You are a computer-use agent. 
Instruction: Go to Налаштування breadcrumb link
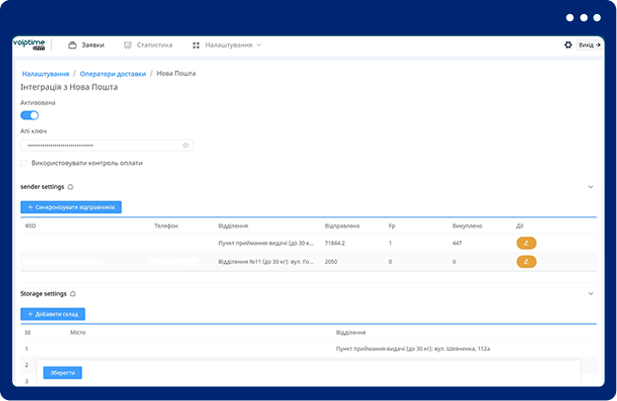[45, 74]
